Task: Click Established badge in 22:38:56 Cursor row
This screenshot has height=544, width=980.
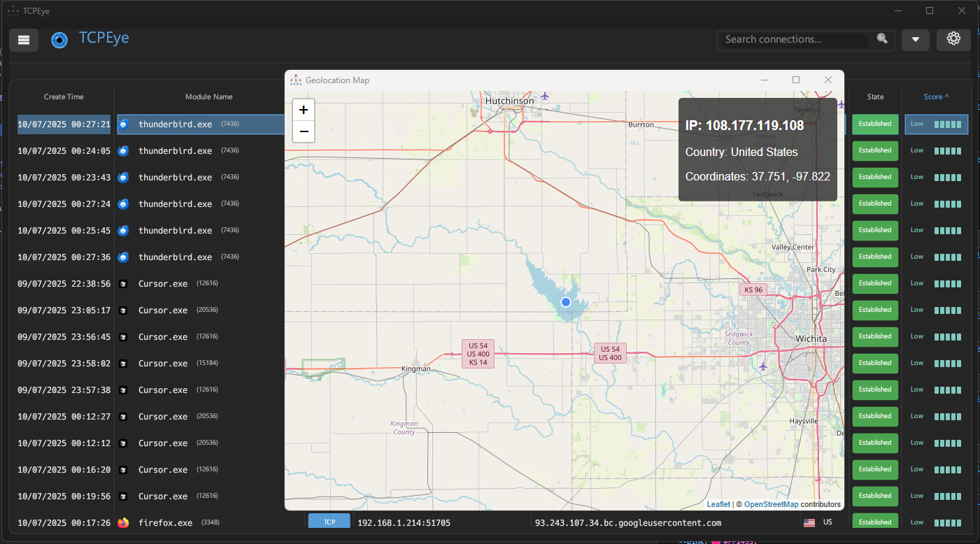Action: [875, 283]
